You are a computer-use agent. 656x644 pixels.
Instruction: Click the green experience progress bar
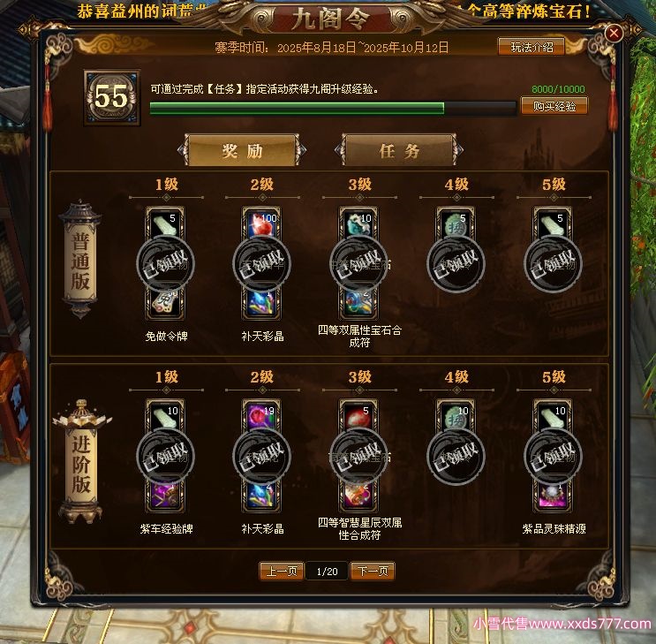(333, 108)
